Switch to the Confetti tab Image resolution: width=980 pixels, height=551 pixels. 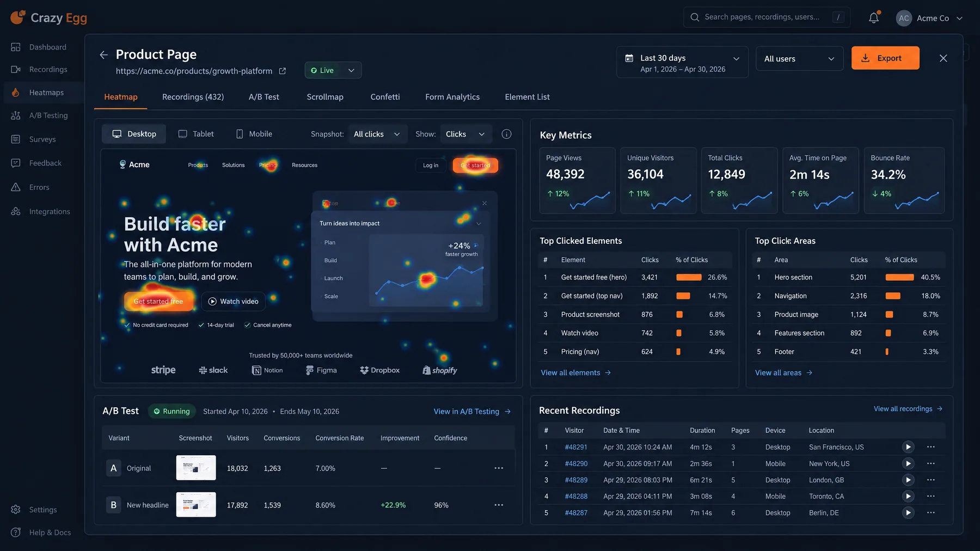[x=385, y=97]
